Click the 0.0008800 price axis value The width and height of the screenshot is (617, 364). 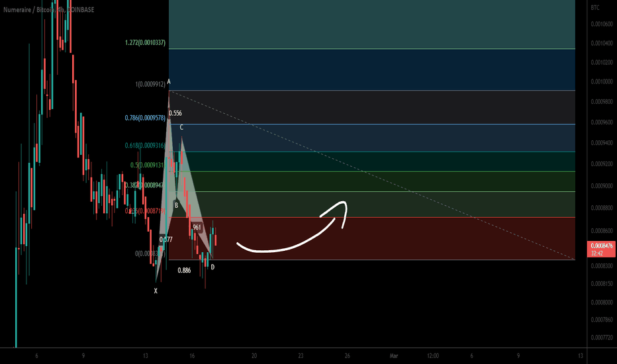(602, 208)
